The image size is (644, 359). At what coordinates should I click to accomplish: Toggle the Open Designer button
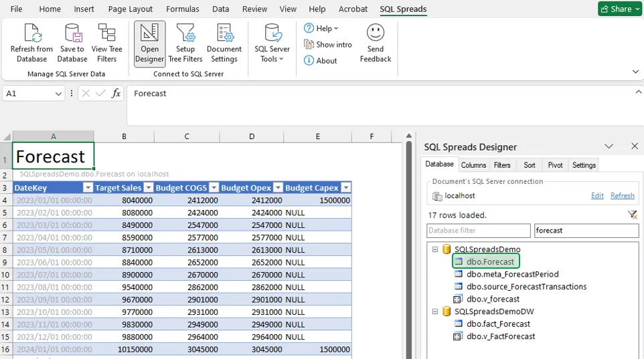tap(149, 43)
